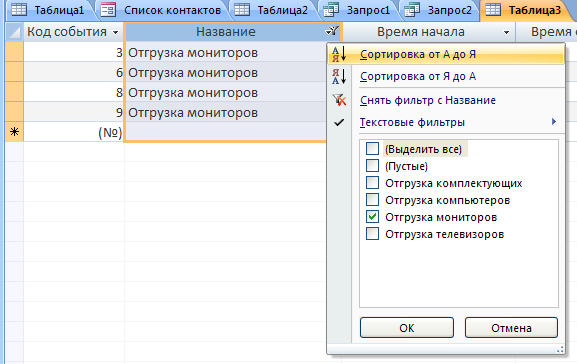Open the Время начала column dropdown arrow

click(506, 32)
